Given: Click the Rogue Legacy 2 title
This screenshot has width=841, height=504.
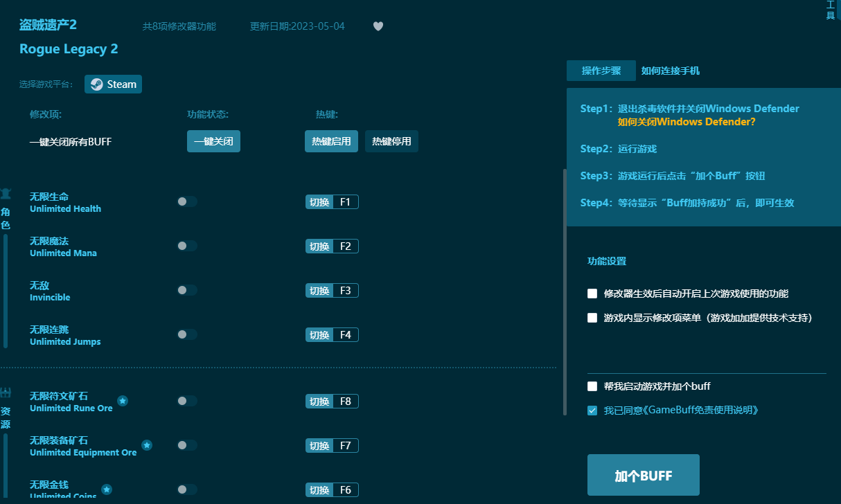Looking at the screenshot, I should coord(69,49).
